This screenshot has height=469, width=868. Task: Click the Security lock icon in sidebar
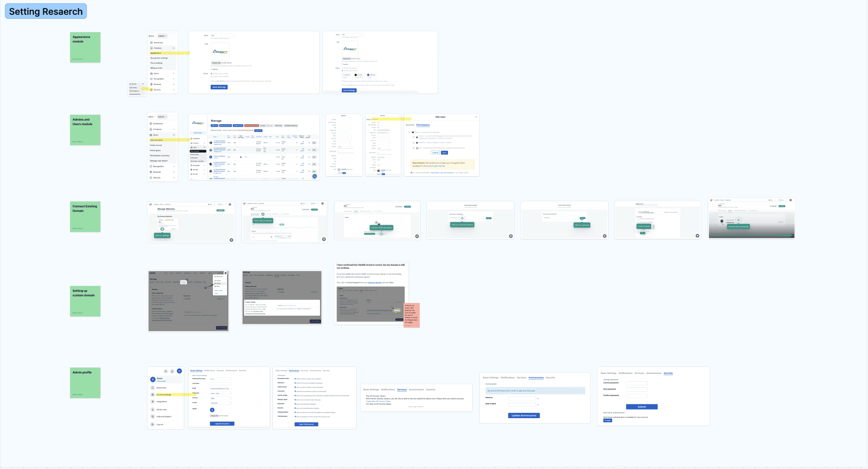pos(151,90)
